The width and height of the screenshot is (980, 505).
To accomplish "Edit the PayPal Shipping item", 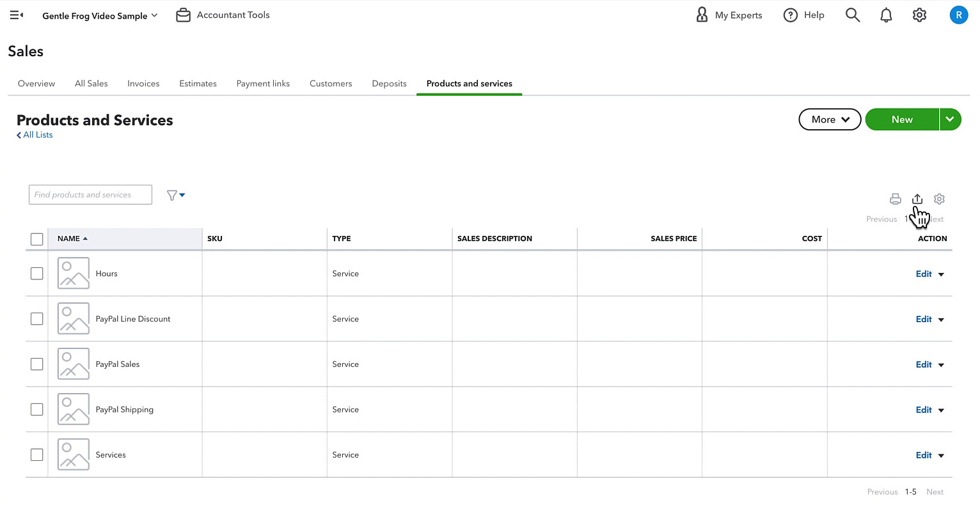I will [x=924, y=410].
